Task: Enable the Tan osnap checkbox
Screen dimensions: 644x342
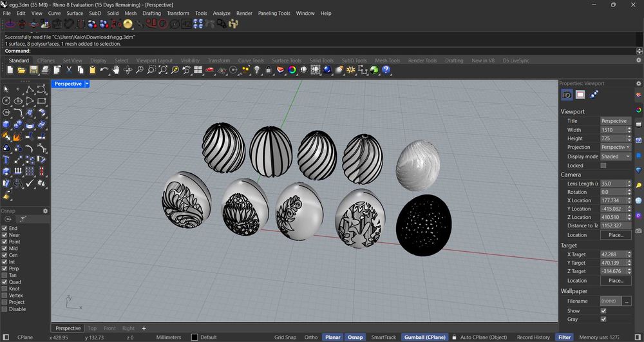Action: click(x=5, y=275)
